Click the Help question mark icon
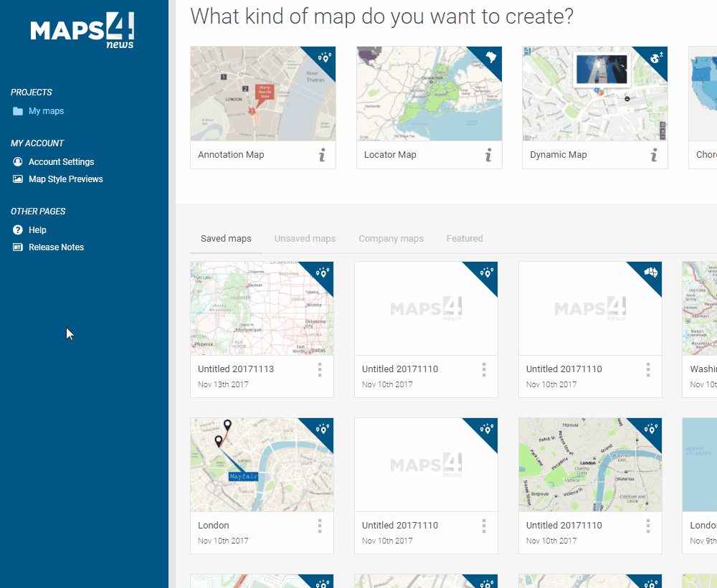This screenshot has height=588, width=717. pos(18,230)
